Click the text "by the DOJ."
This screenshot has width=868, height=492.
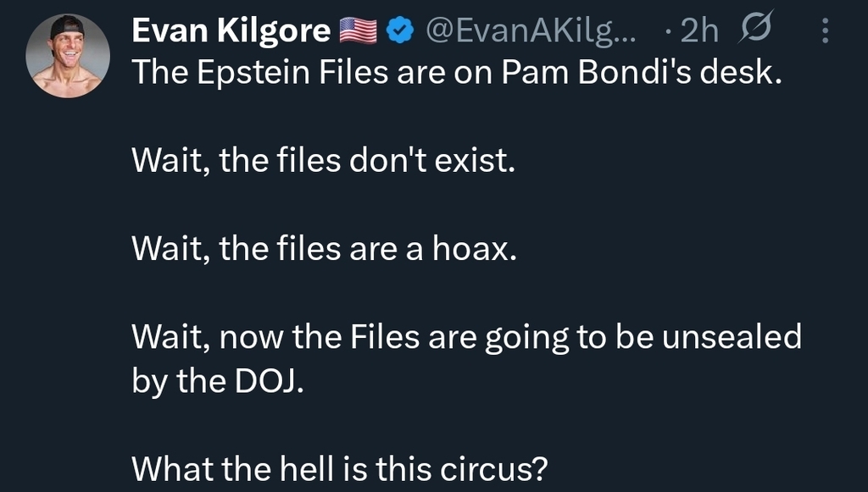[x=218, y=380]
